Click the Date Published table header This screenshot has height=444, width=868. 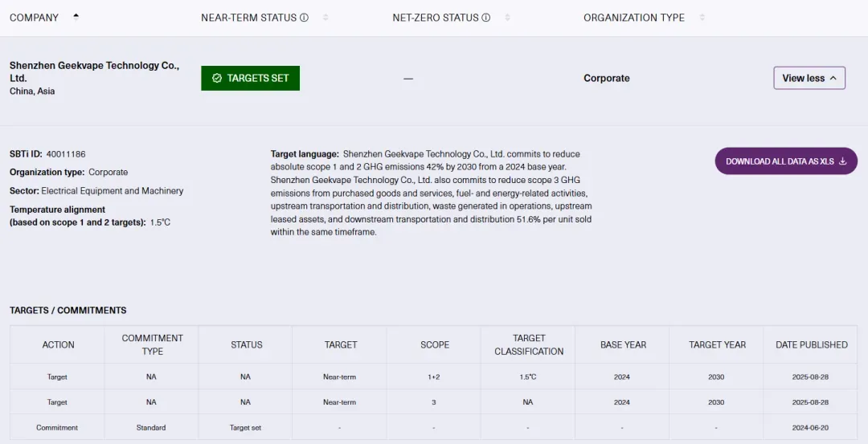pos(811,344)
